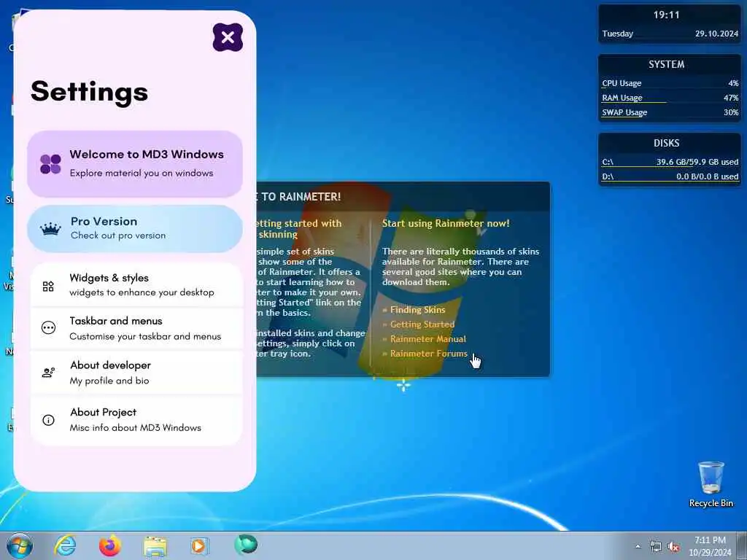Open About developer entry

tap(136, 373)
